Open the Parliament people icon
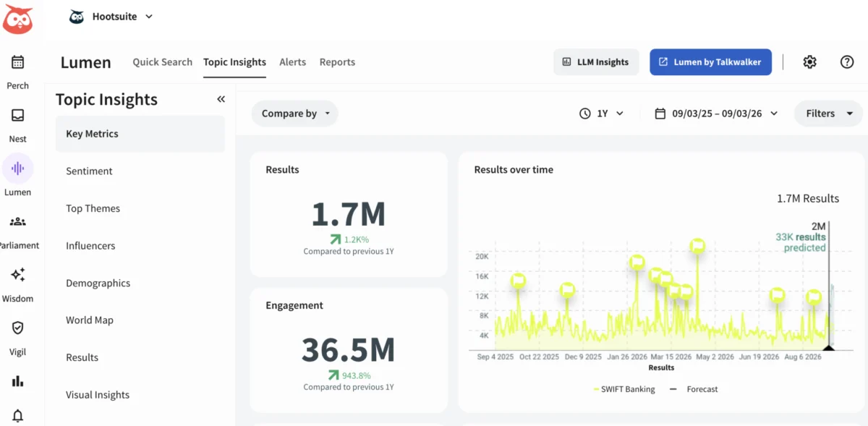Image resolution: width=868 pixels, height=426 pixels. tap(17, 222)
